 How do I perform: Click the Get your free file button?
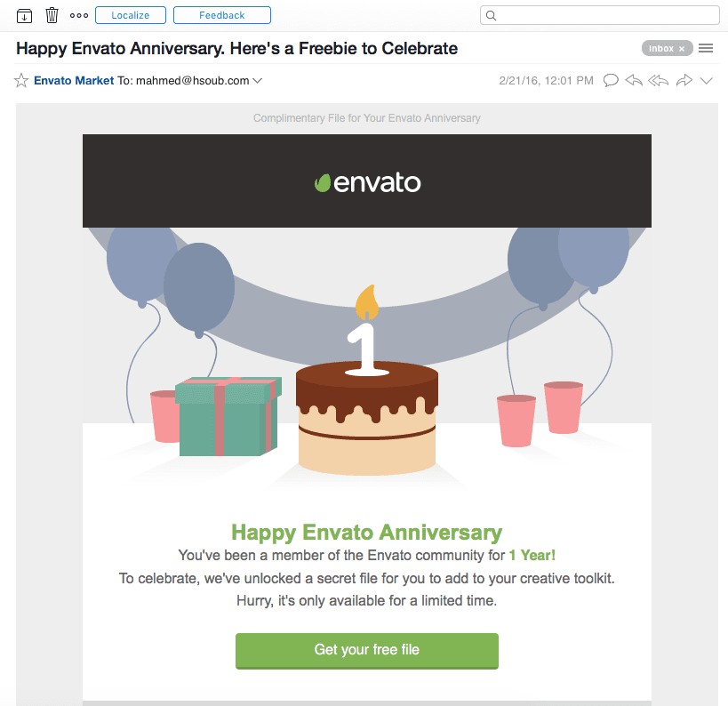coord(366,650)
